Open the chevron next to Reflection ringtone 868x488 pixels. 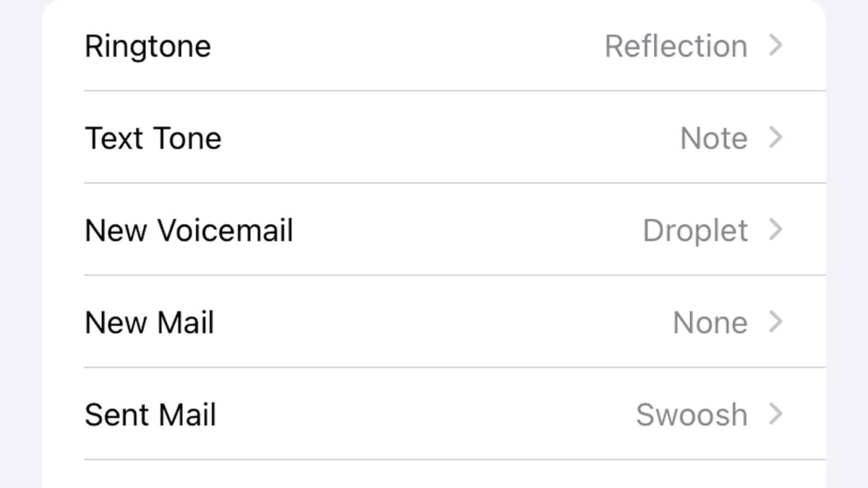(x=775, y=46)
